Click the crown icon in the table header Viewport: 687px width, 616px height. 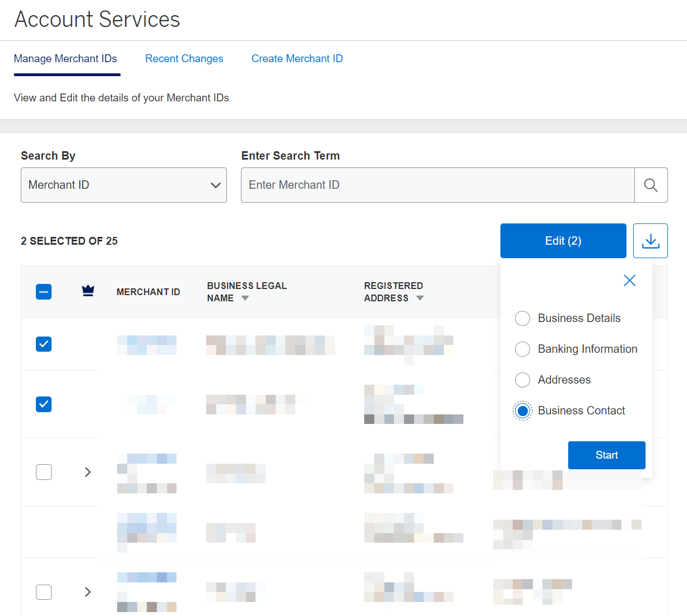pos(88,291)
